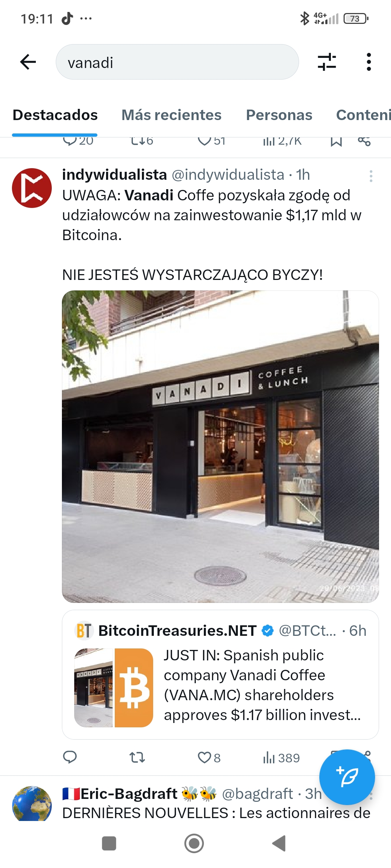Open more options for indywidualista post
This screenshot has height=868, width=391.
pos(371,176)
